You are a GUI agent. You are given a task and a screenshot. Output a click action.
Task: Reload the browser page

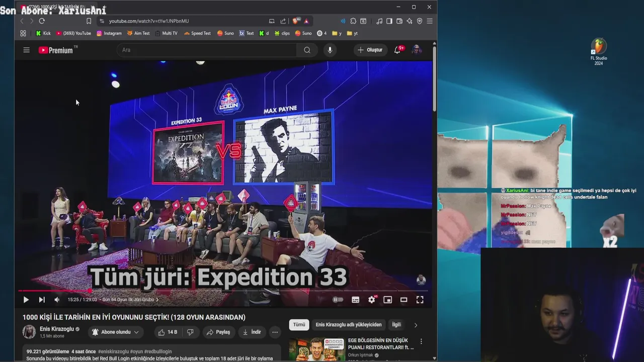pyautogui.click(x=42, y=21)
